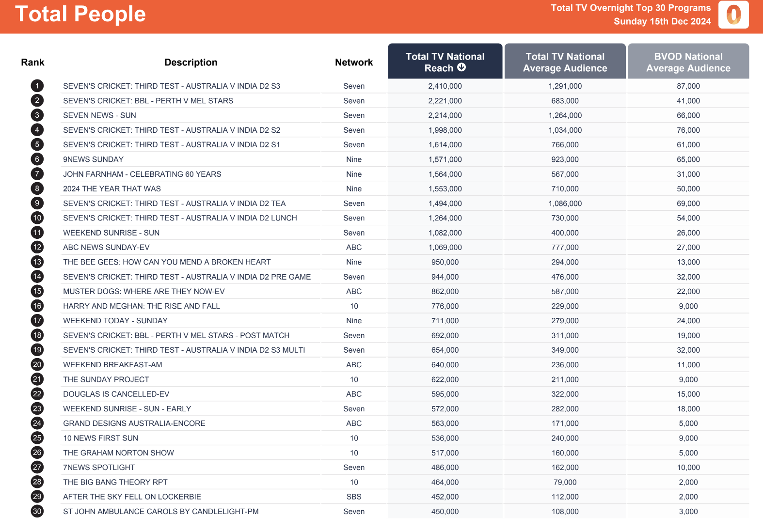The image size is (763, 532).
Task: Click SBS network cell
Action: pyautogui.click(x=354, y=497)
